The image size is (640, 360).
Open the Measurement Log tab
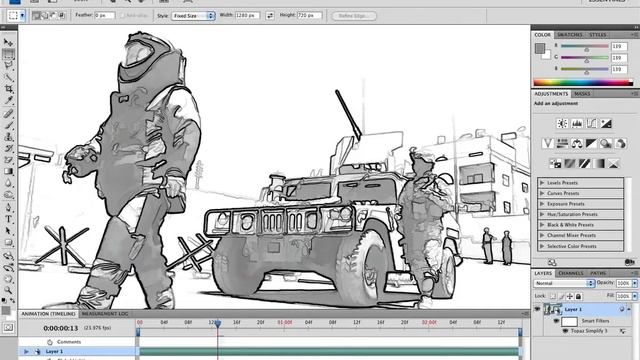(105, 313)
